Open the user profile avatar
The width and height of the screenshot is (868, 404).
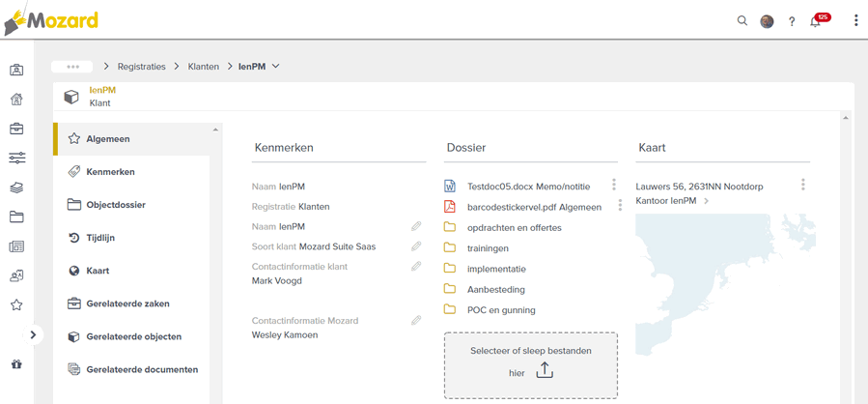(x=767, y=21)
